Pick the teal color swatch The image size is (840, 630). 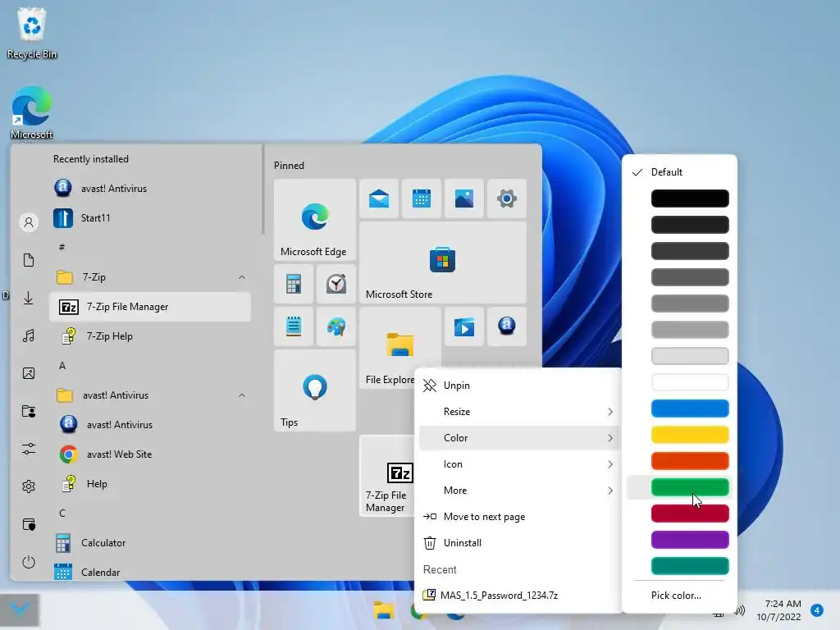point(690,566)
